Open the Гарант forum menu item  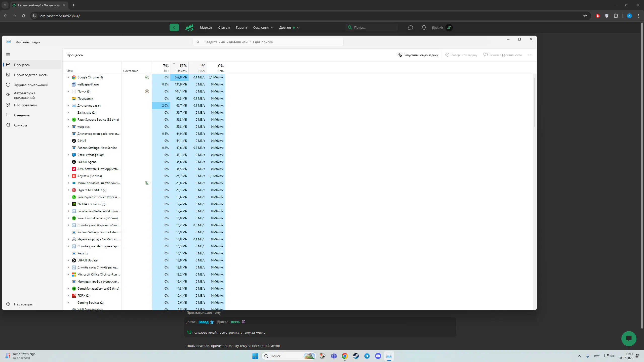241,28
